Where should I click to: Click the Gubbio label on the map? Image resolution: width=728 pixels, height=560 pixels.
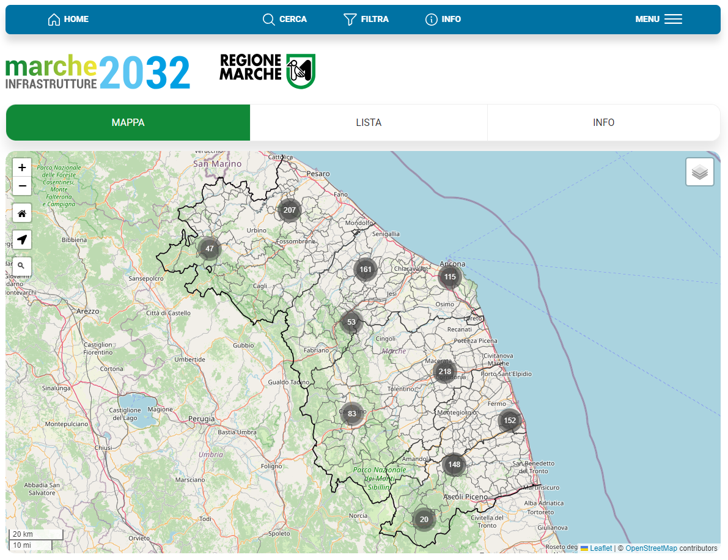[243, 345]
